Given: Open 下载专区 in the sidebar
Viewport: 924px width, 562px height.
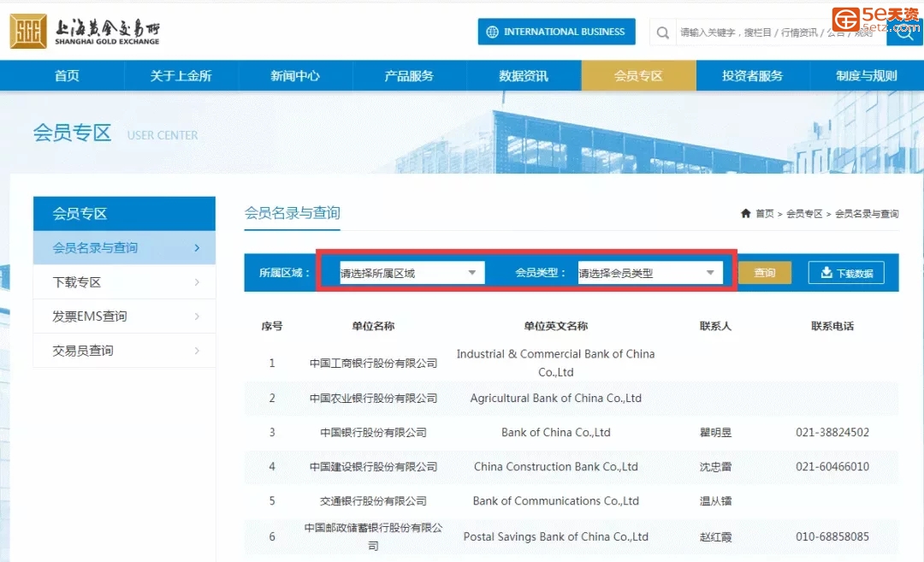Looking at the screenshot, I should click(x=124, y=282).
